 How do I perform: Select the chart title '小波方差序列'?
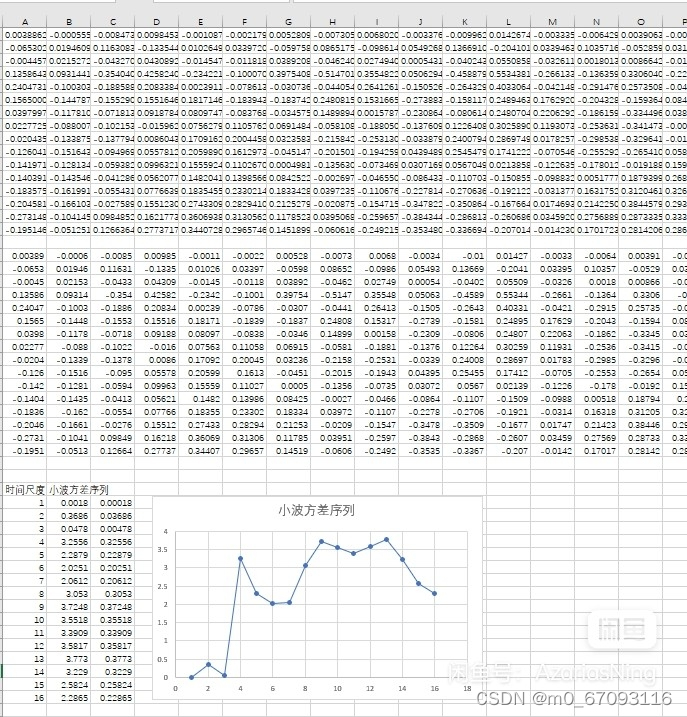(x=317, y=510)
